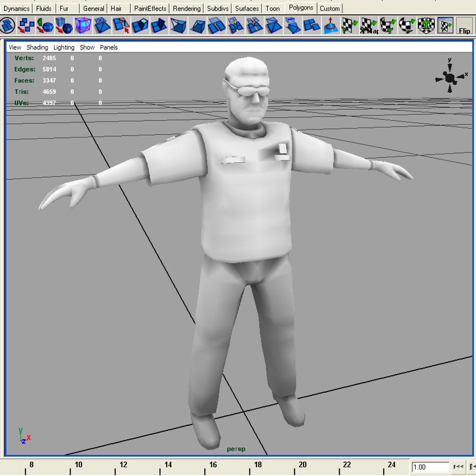This screenshot has width=476, height=476.
Task: Open the Lighting panel menu
Action: (64, 47)
